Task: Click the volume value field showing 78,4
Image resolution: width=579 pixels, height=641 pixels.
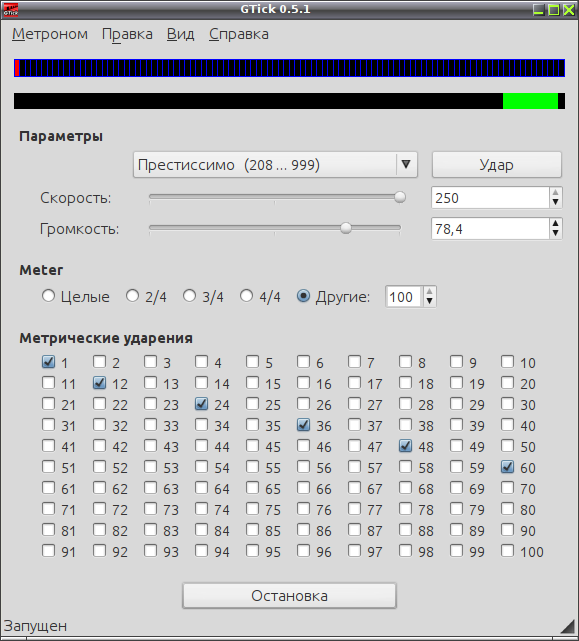Action: click(490, 229)
